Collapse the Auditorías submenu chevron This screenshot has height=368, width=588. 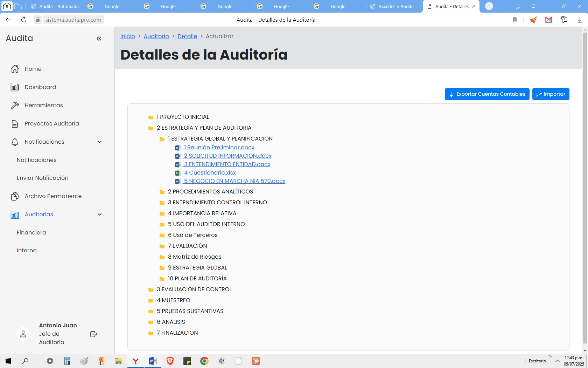point(99,214)
